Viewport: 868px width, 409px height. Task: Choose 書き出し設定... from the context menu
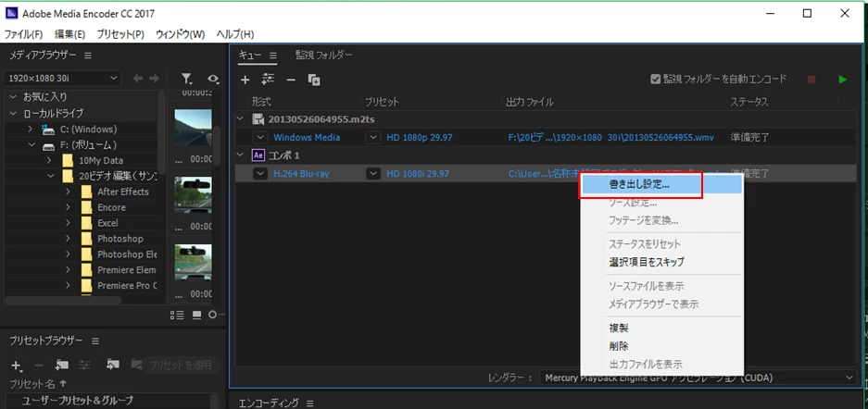click(x=661, y=185)
